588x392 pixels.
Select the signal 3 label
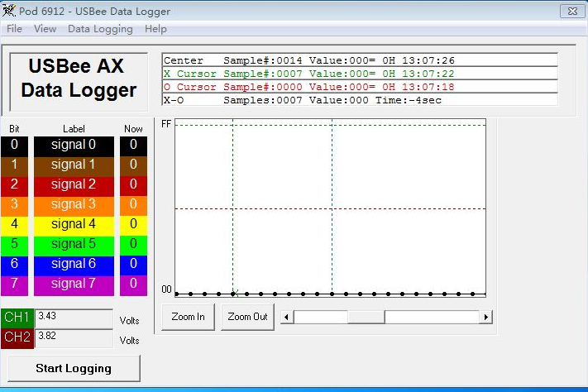point(74,206)
